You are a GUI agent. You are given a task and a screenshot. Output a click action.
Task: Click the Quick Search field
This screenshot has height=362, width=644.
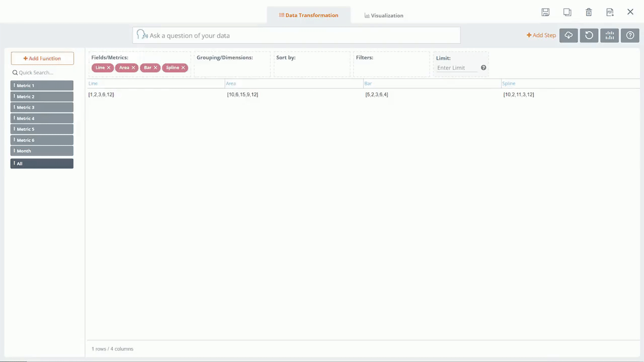point(43,72)
